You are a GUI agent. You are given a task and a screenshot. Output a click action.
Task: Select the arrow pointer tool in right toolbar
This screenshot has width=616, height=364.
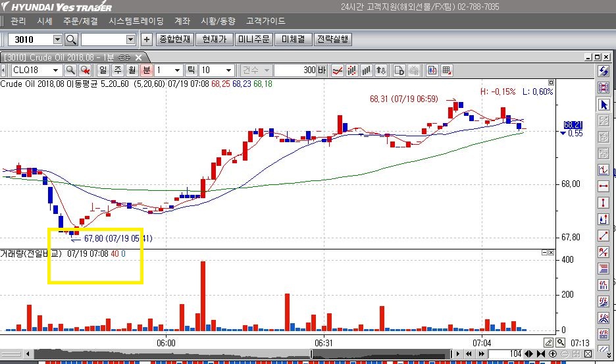click(603, 105)
